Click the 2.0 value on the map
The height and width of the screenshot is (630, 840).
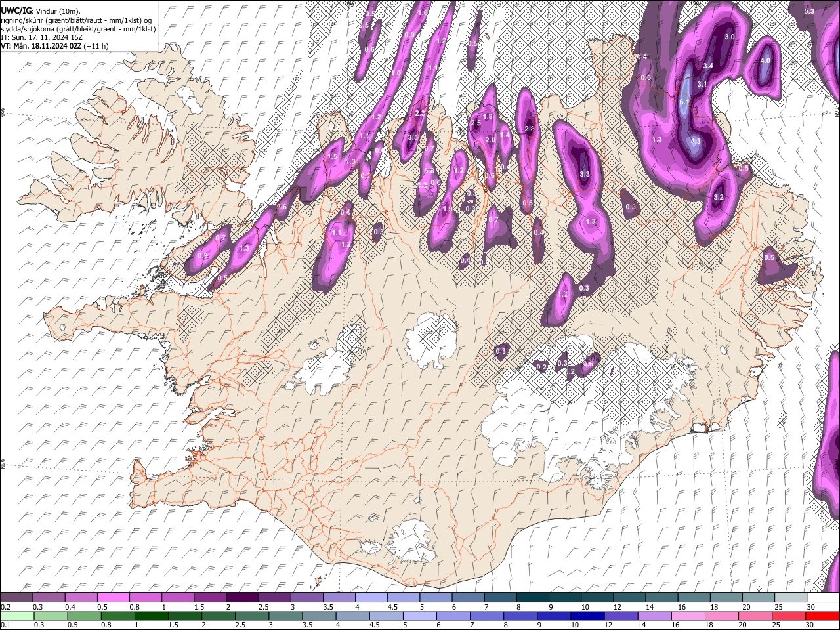coord(490,140)
